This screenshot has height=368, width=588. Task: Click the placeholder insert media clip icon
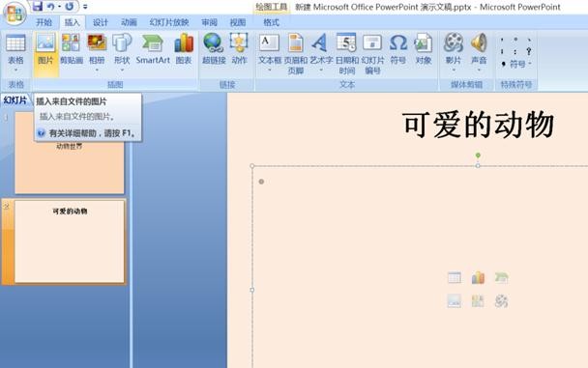pyautogui.click(x=501, y=300)
